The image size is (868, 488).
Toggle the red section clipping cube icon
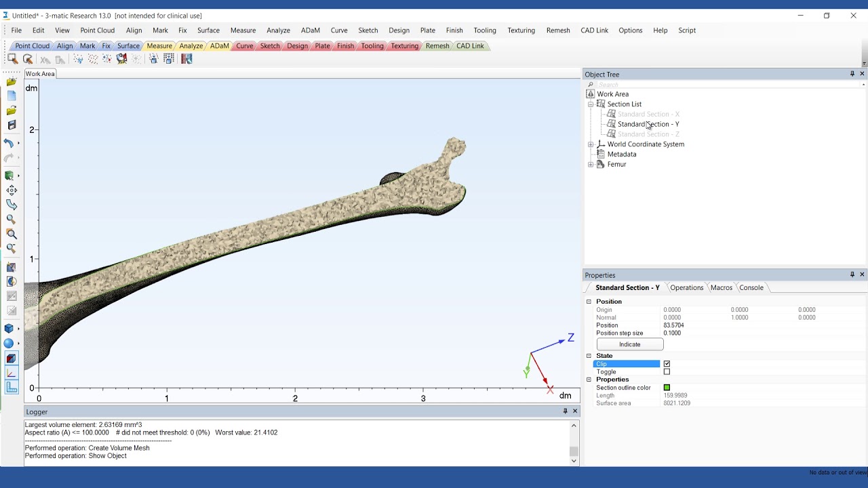(12, 359)
